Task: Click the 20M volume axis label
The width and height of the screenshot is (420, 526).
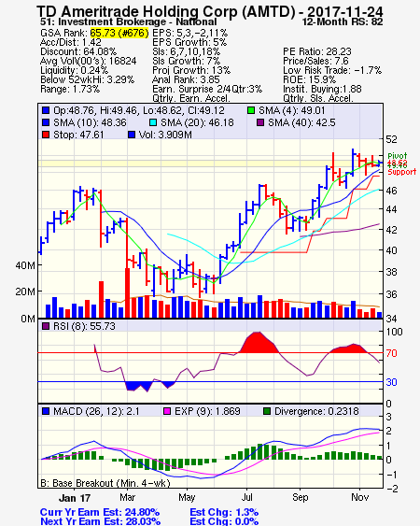Action: tap(25, 291)
